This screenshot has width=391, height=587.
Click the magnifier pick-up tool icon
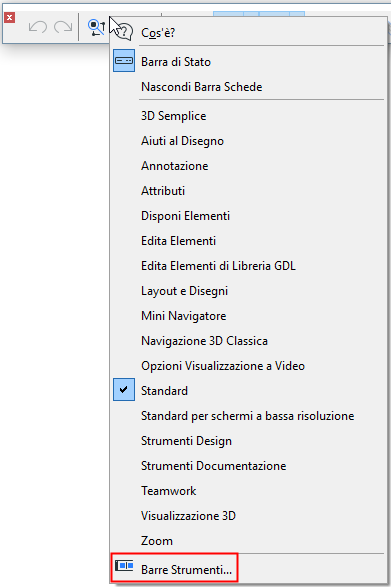click(96, 28)
